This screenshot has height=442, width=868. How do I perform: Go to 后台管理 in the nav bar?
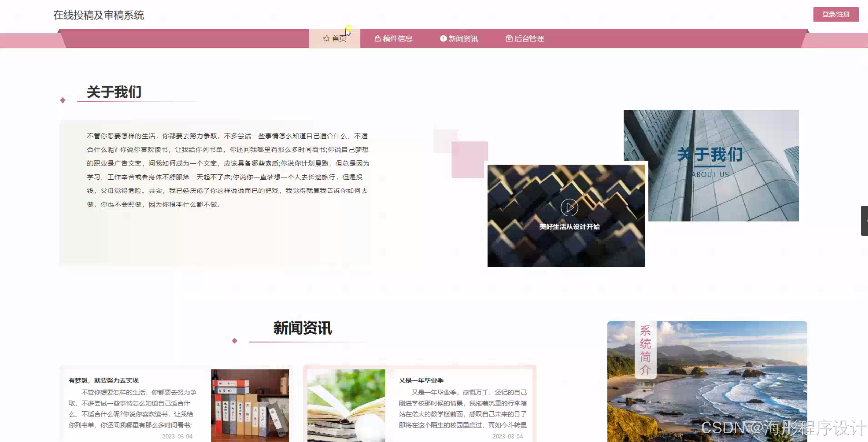[529, 39]
